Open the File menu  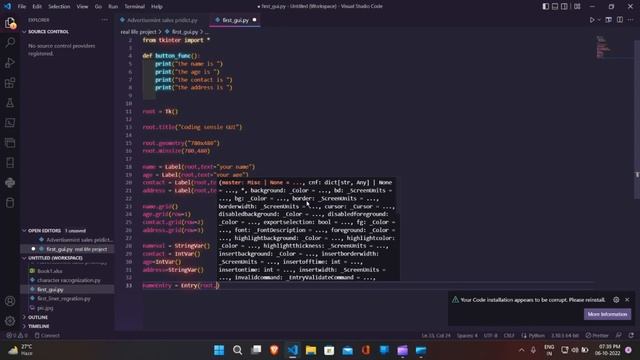pyautogui.click(x=22, y=7)
